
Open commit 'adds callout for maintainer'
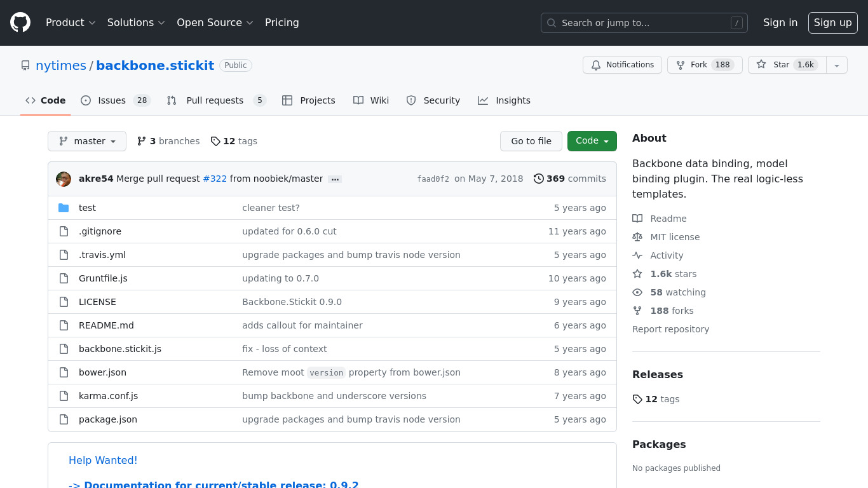(x=302, y=325)
